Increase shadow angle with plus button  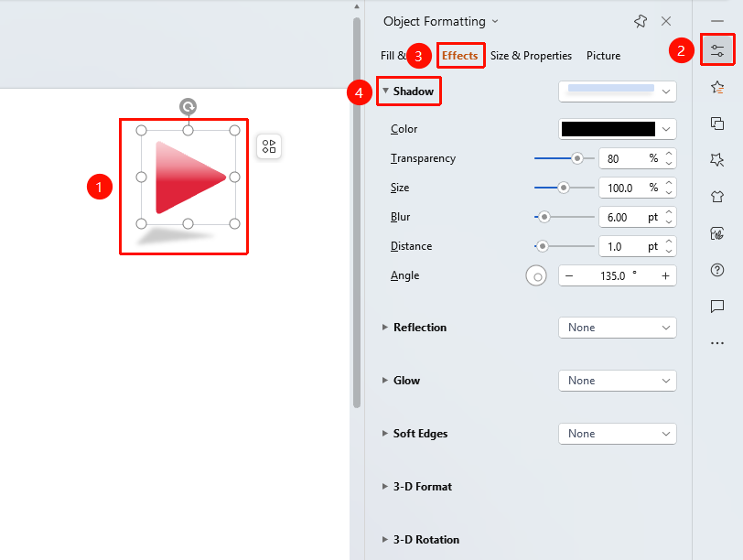(x=665, y=275)
